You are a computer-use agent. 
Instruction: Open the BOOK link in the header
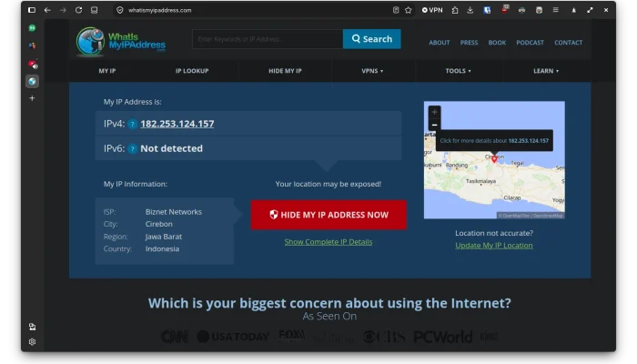497,42
